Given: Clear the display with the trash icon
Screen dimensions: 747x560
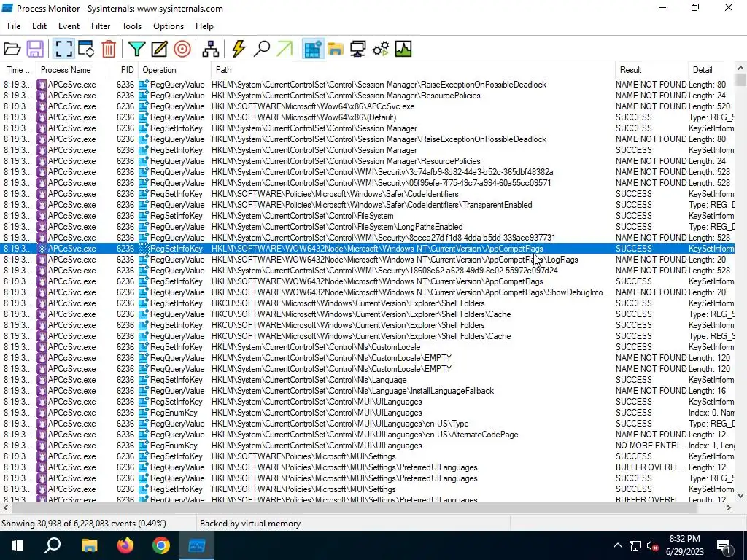Looking at the screenshot, I should click(109, 49).
